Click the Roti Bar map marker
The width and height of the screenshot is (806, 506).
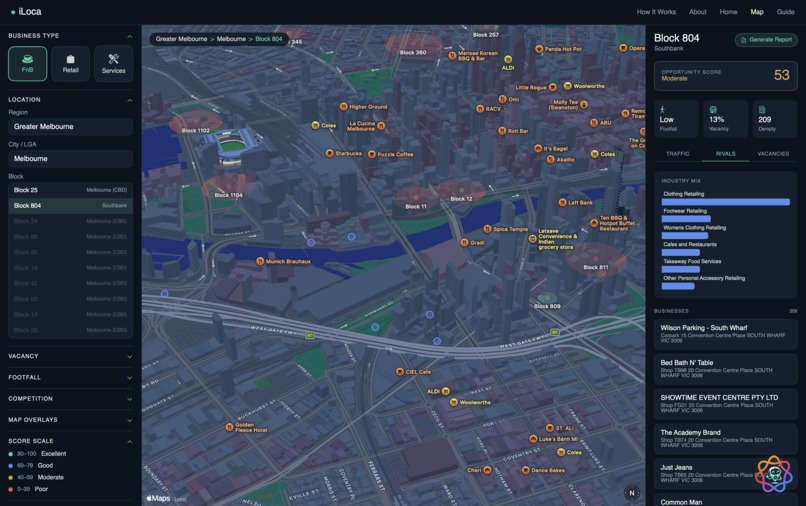coord(502,131)
